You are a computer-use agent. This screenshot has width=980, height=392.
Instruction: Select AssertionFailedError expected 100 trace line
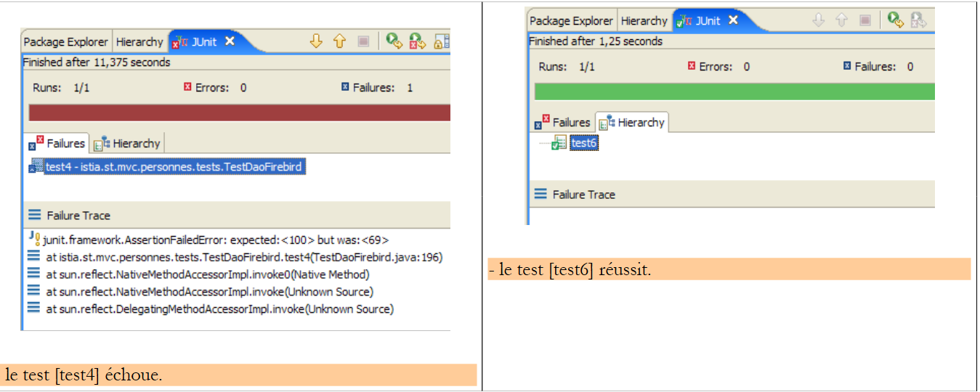tap(216, 240)
